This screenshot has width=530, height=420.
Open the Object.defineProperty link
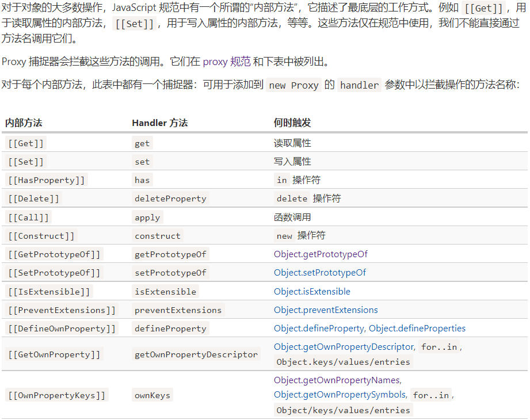[319, 328]
